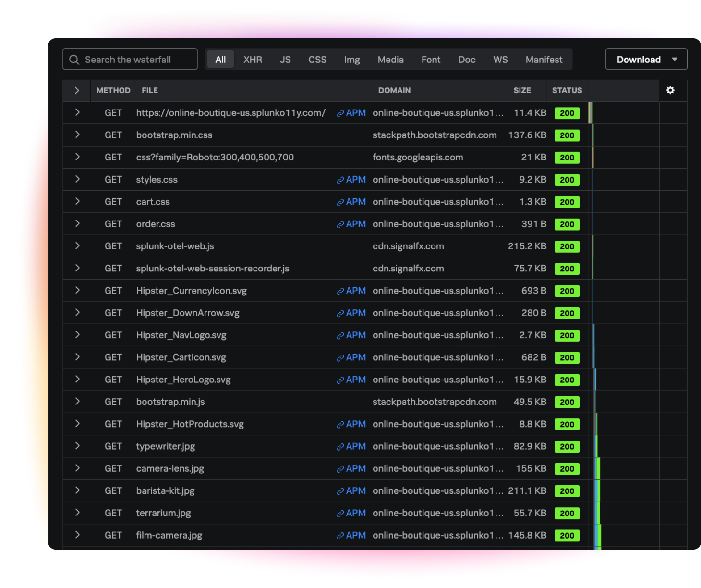
Task: Open waterfall settings gear icon
Action: (x=670, y=90)
